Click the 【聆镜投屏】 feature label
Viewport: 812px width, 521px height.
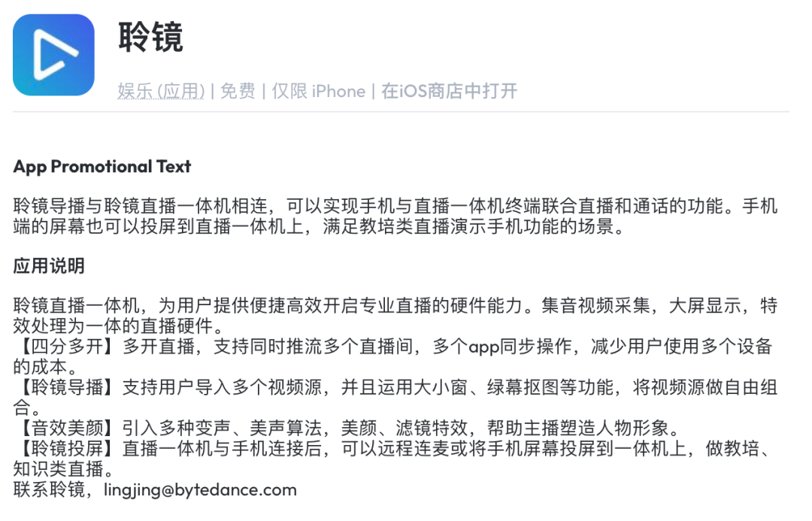tap(68, 450)
